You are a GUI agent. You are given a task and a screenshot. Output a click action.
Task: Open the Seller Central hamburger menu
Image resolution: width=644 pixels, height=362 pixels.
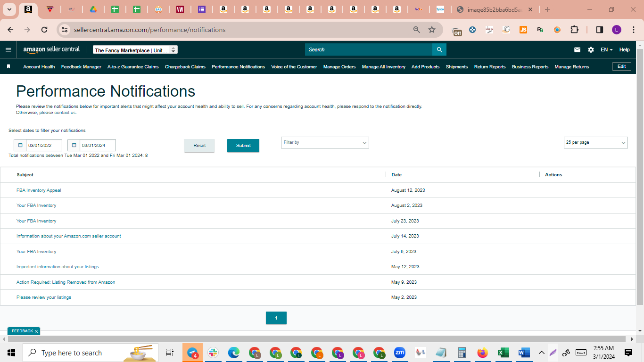pos(8,49)
